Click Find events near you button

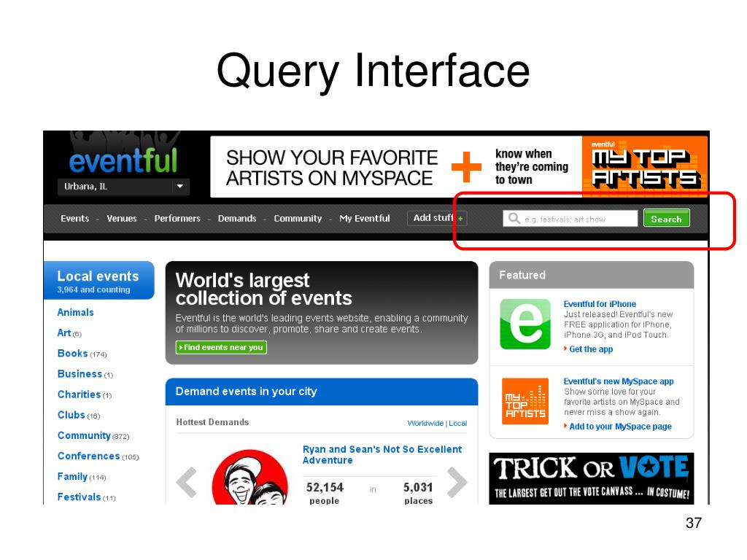pyautogui.click(x=221, y=347)
